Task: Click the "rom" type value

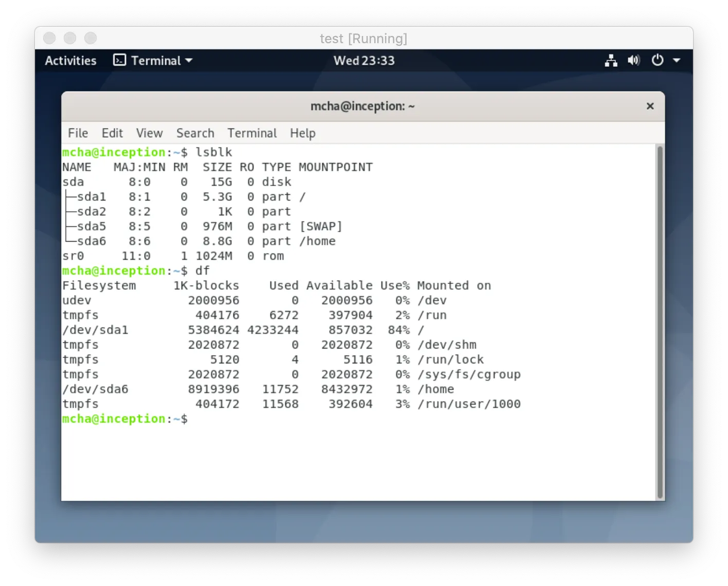Action: point(273,256)
